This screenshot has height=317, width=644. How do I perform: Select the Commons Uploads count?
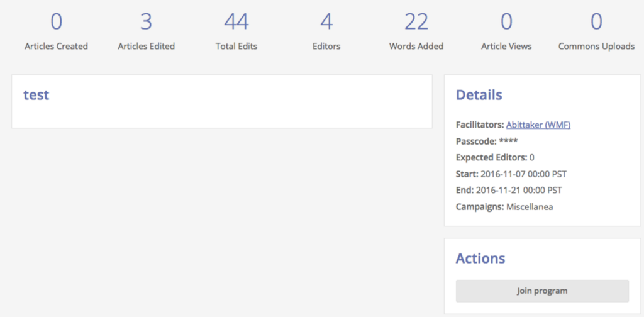[x=596, y=22]
